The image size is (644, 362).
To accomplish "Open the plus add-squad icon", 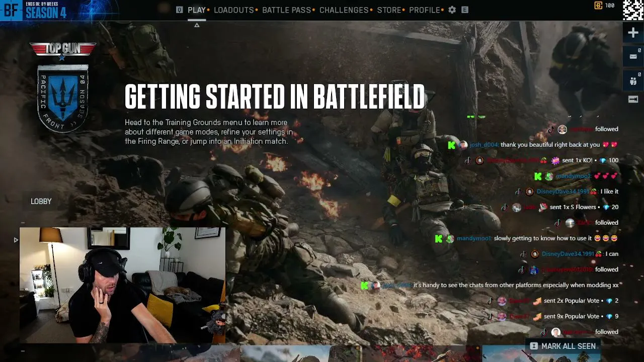I will [x=633, y=33].
